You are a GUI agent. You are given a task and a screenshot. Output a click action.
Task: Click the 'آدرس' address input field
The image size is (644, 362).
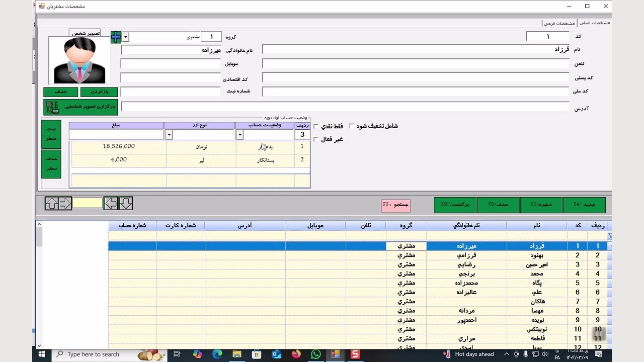(x=345, y=107)
